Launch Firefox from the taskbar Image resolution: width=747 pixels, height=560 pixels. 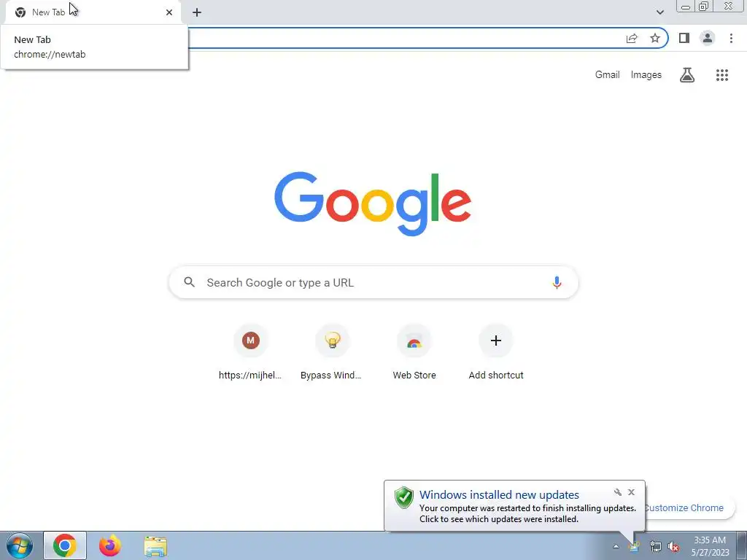[110, 545]
